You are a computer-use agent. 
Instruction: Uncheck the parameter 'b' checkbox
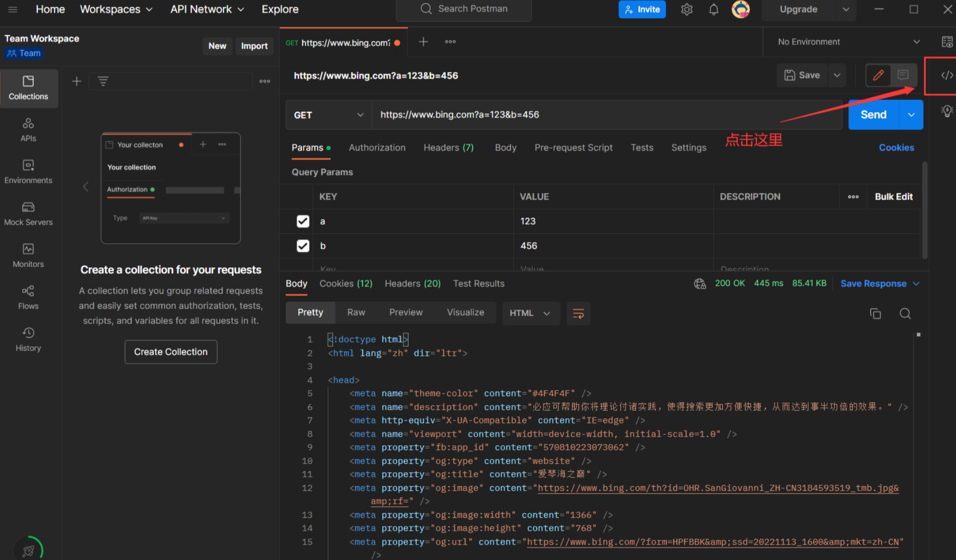[302, 246]
